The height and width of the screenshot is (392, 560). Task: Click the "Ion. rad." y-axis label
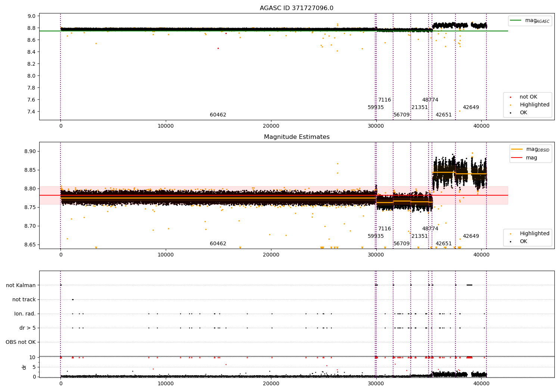tap(25, 314)
